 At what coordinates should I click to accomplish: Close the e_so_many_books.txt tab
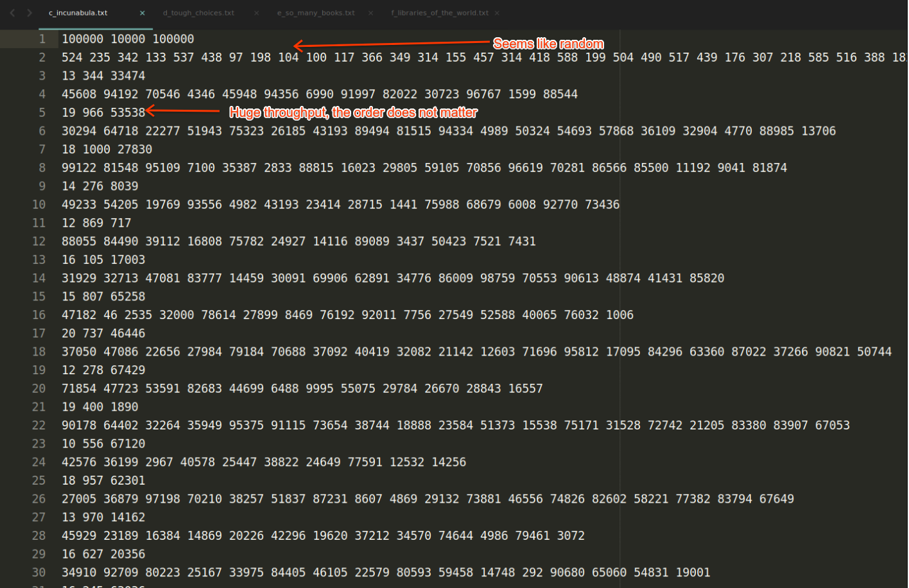click(370, 12)
